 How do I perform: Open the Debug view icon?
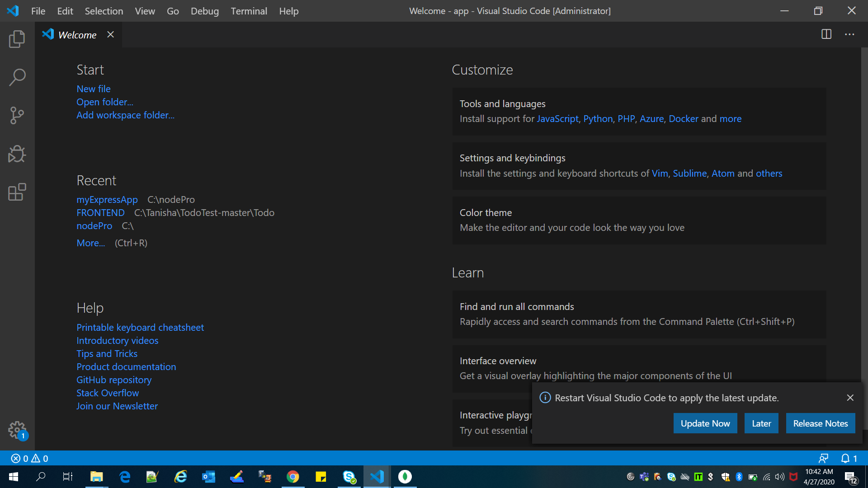pos(17,154)
